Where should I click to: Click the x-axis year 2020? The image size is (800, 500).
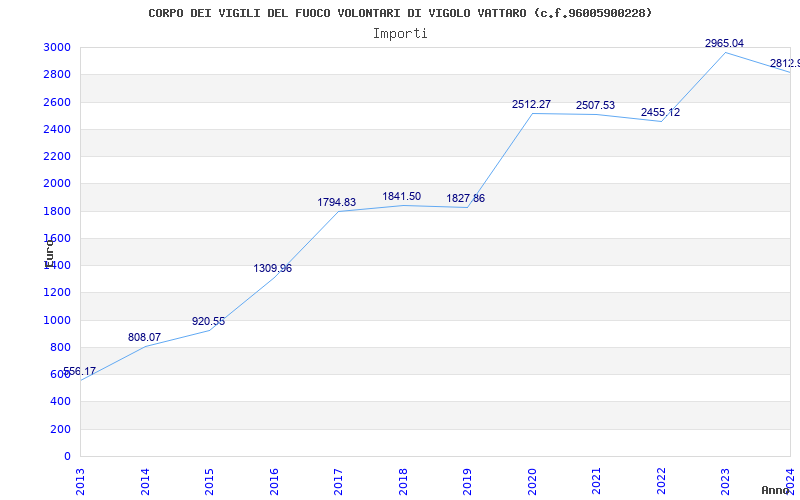tap(532, 482)
